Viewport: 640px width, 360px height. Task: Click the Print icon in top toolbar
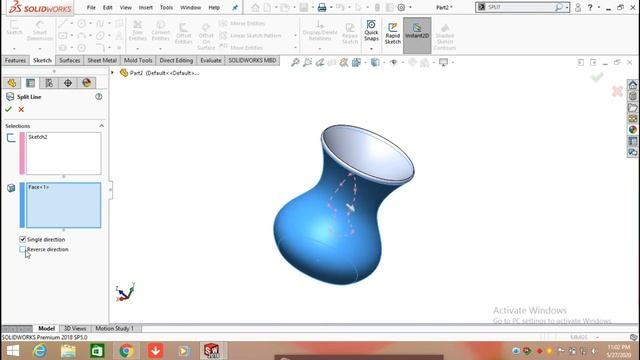322,7
